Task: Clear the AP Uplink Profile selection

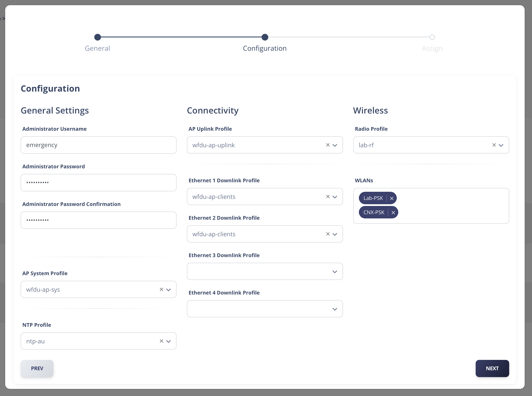Action: [x=328, y=145]
